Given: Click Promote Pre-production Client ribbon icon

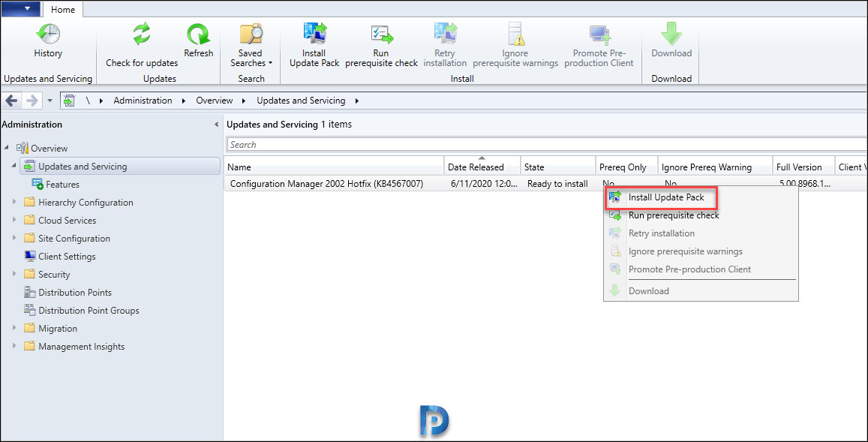Looking at the screenshot, I should click(x=599, y=46).
